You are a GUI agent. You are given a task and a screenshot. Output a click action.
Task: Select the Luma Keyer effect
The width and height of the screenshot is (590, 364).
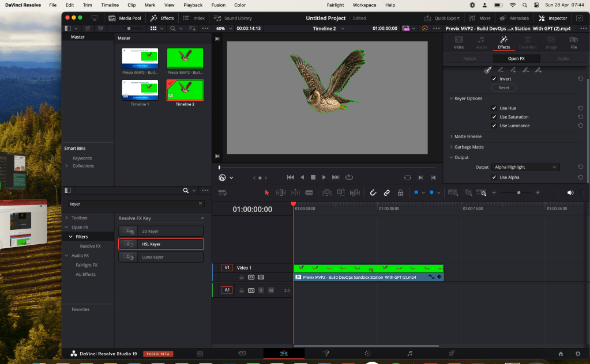click(x=161, y=257)
